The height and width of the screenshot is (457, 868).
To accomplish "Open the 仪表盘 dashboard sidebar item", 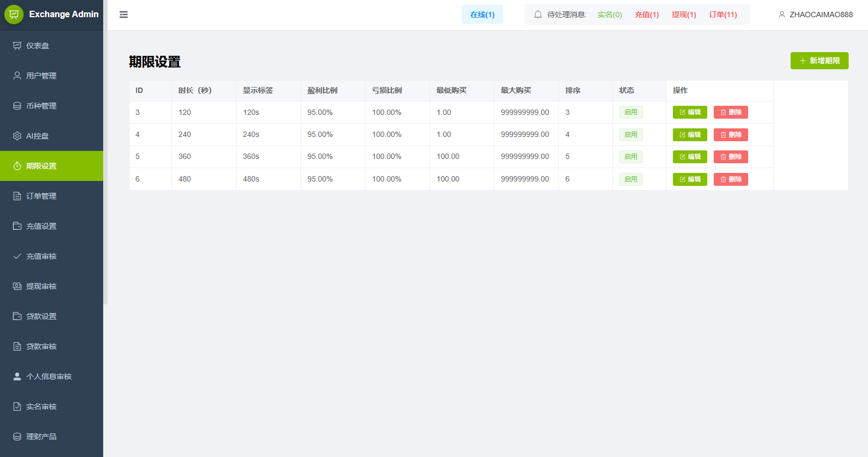I will point(38,46).
